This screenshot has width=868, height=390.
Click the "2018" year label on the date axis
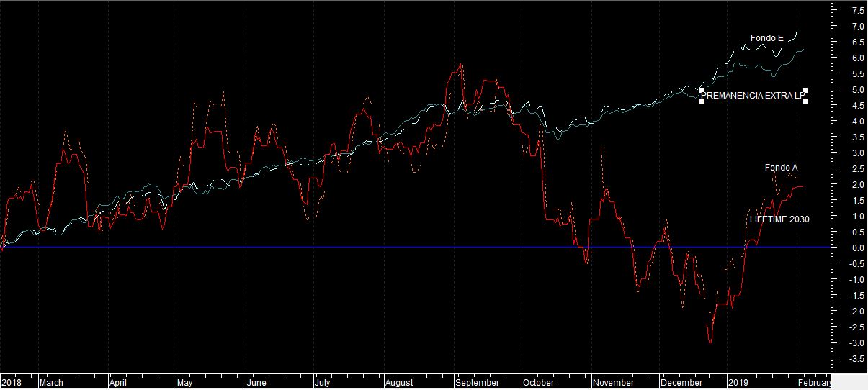(x=10, y=383)
